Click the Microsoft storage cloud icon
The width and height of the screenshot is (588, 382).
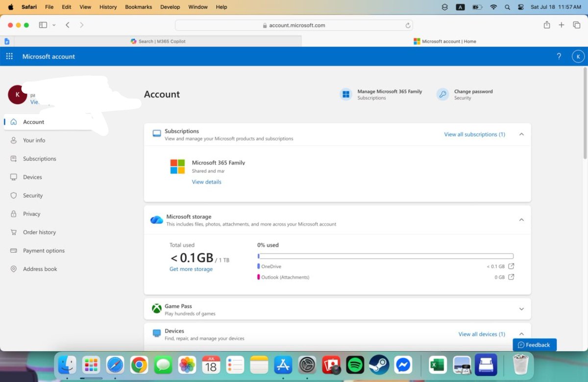pos(157,220)
